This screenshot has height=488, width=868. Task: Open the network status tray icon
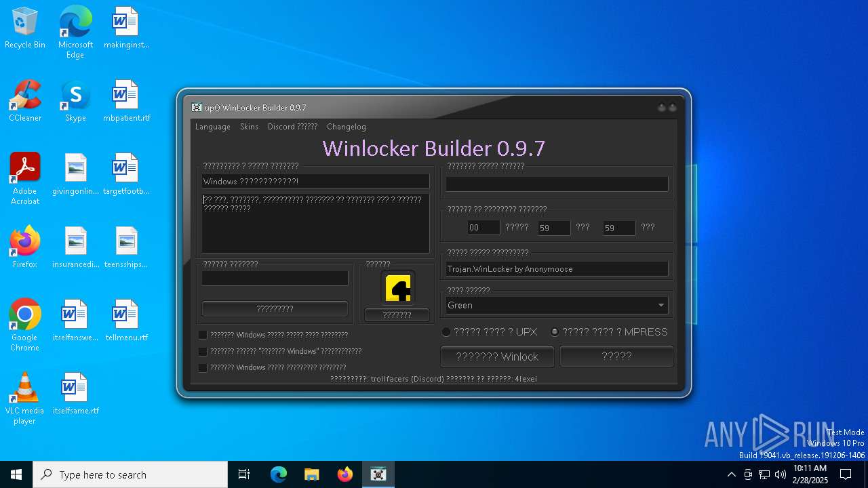tap(764, 474)
